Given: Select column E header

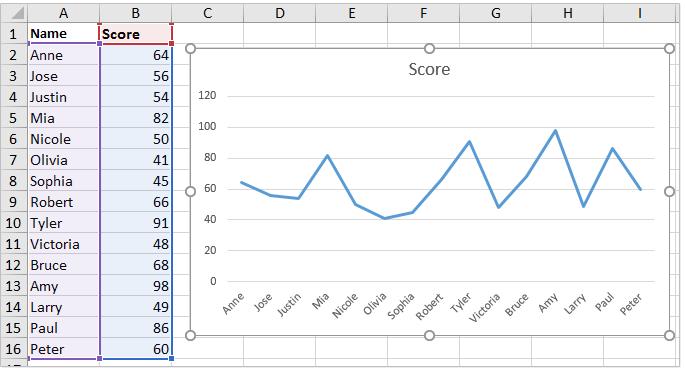Looking at the screenshot, I should coord(351,13).
